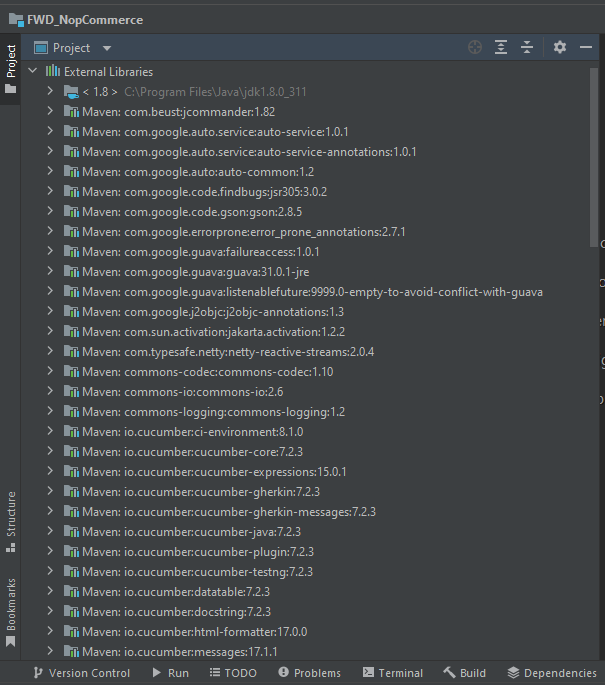Click the library icon beside cucumber-core:7.2.3

click(71, 452)
